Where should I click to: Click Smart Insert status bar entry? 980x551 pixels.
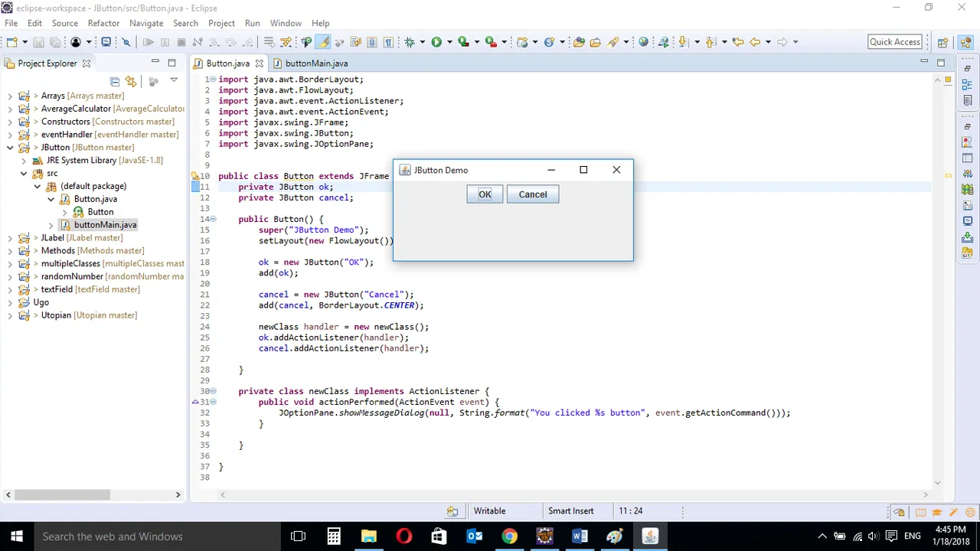pyautogui.click(x=570, y=511)
